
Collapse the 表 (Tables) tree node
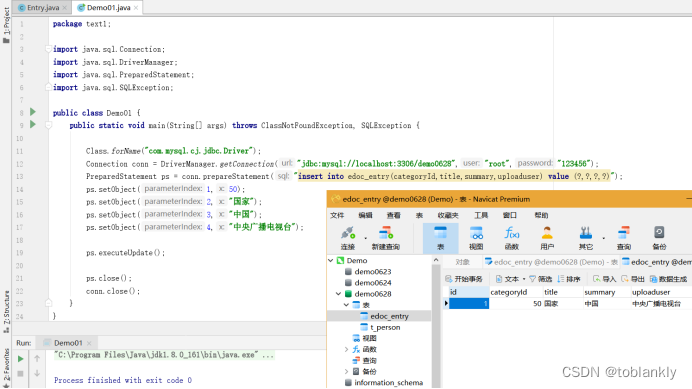click(x=346, y=305)
